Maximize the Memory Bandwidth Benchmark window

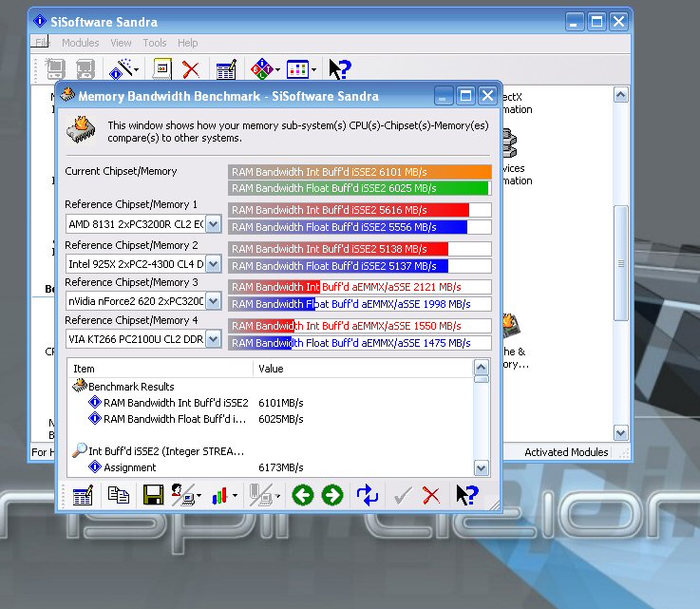(465, 96)
